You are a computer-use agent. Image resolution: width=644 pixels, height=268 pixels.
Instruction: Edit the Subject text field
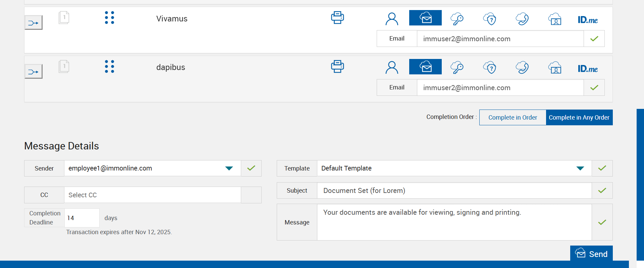pyautogui.click(x=454, y=191)
